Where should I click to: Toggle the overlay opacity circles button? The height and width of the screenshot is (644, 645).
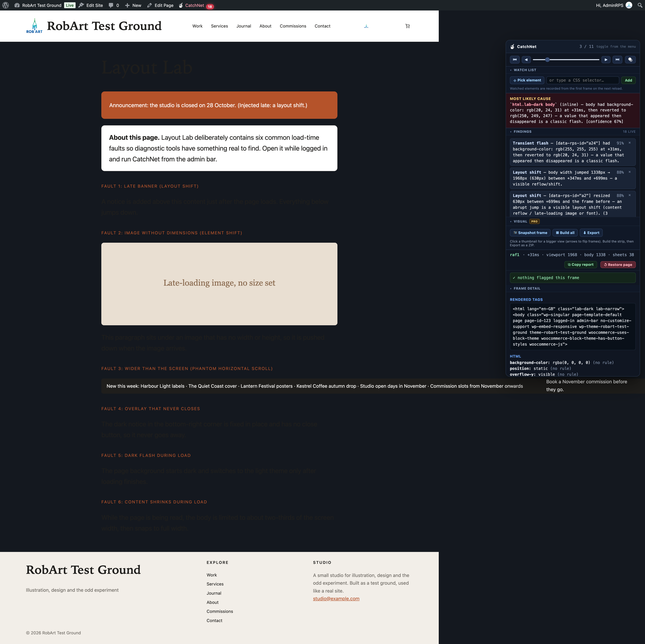(x=630, y=60)
